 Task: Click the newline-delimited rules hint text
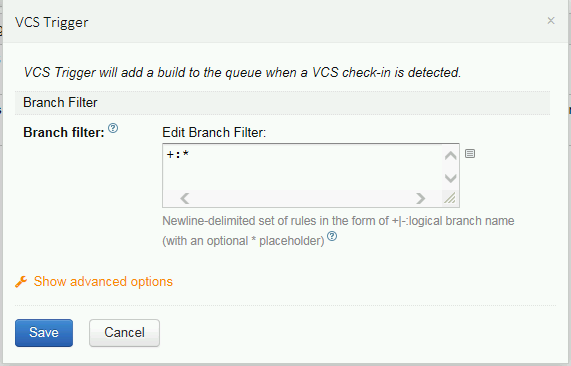click(x=338, y=231)
